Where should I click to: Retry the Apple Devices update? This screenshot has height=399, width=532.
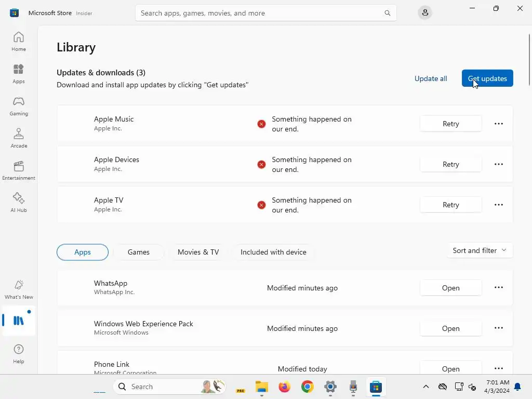(x=450, y=164)
